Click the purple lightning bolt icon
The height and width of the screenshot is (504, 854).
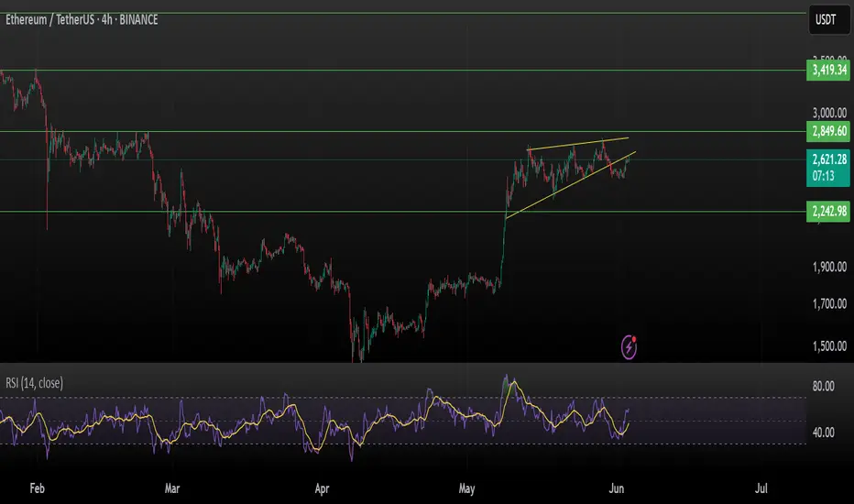coord(630,347)
